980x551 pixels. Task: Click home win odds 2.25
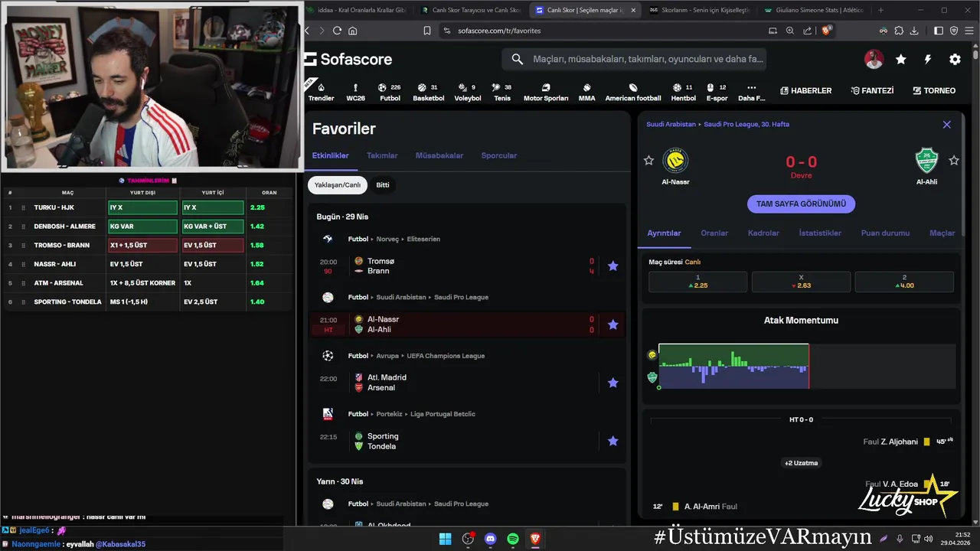[x=697, y=282]
